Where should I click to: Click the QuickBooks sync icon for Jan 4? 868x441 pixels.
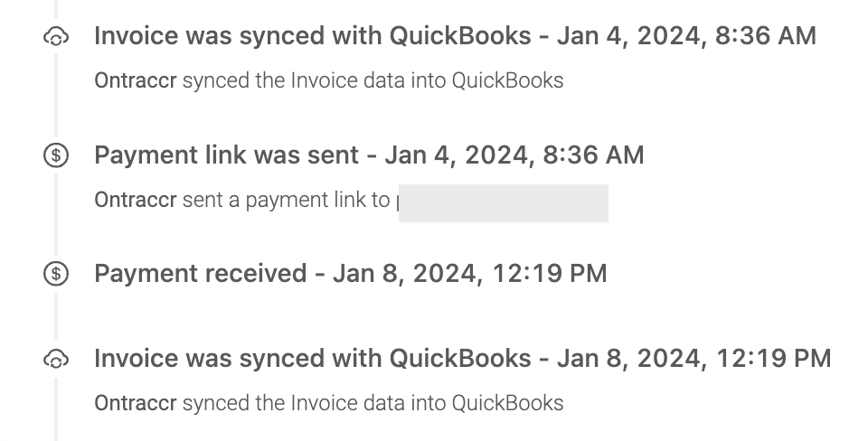tap(56, 37)
